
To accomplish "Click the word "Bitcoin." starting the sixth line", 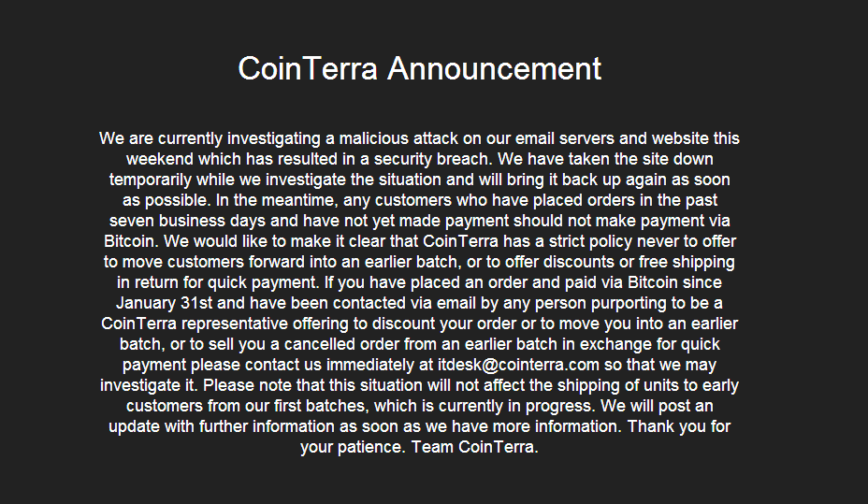I will click(131, 242).
